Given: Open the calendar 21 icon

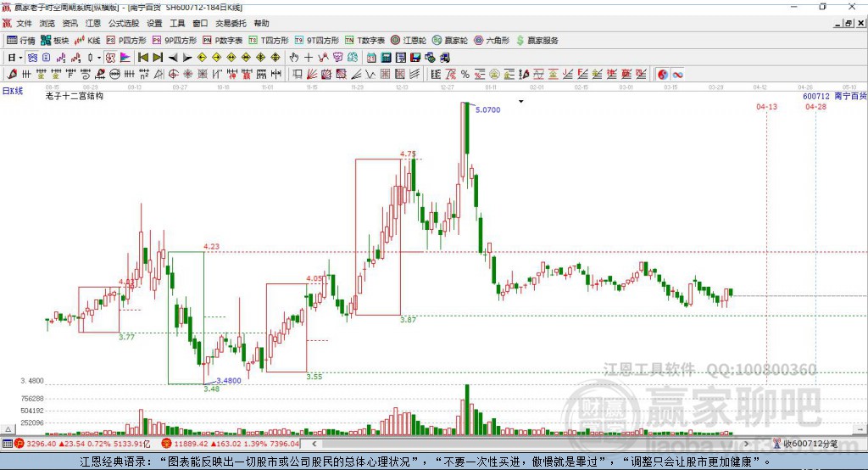Looking at the screenshot, I should pos(371,58).
